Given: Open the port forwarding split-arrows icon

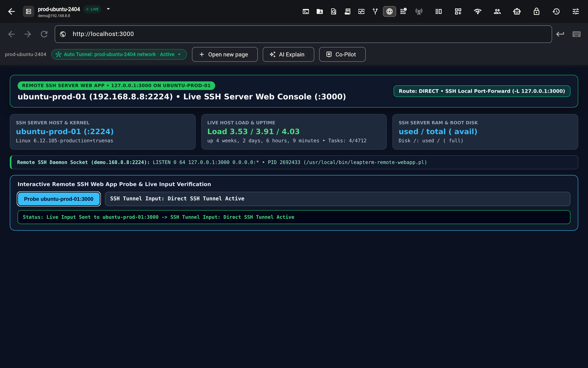Looking at the screenshot, I should [375, 11].
